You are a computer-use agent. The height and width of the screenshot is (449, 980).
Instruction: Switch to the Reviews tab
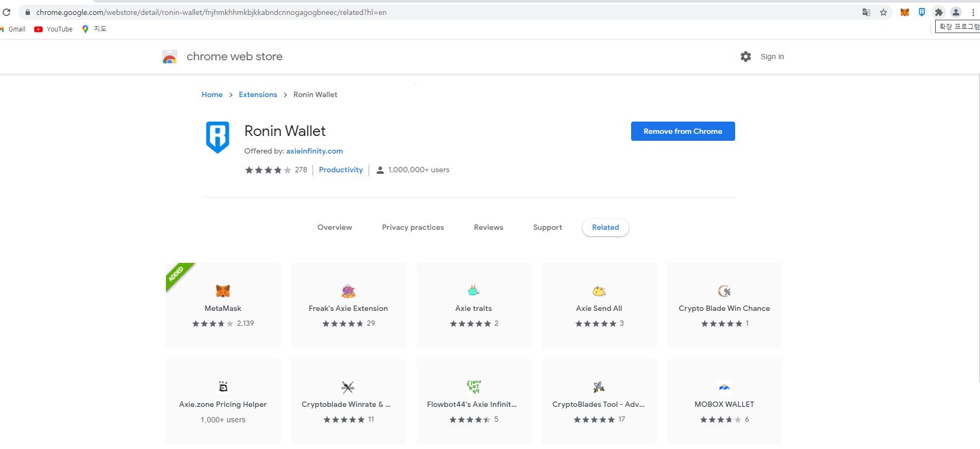pyautogui.click(x=489, y=227)
